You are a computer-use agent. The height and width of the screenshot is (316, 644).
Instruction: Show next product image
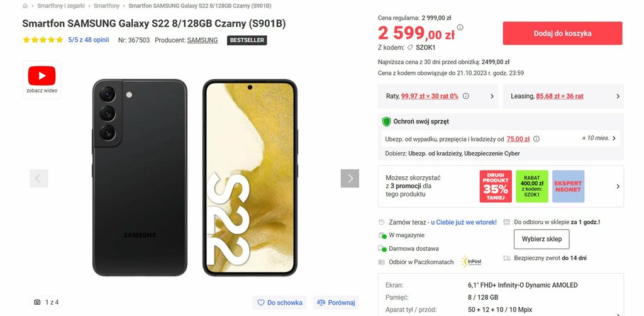point(350,178)
